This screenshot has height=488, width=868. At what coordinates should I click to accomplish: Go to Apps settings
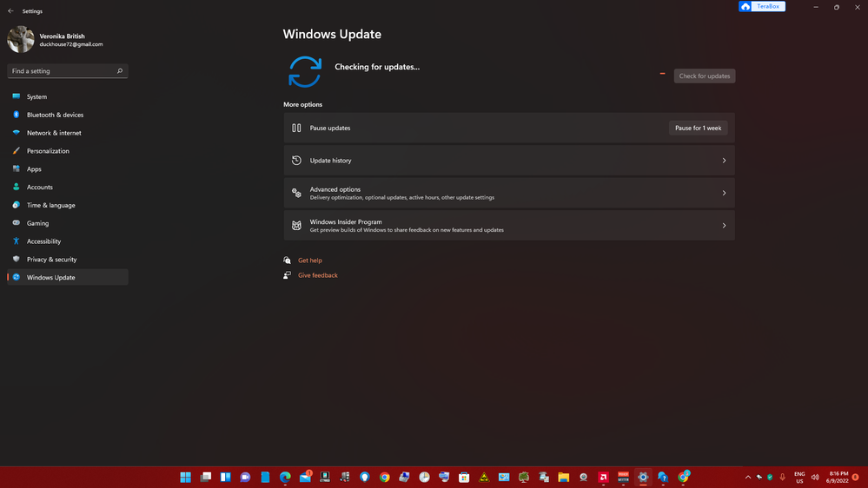[x=68, y=168]
